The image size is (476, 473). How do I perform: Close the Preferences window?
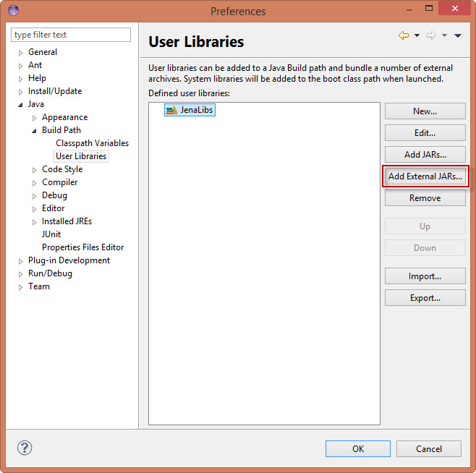[454, 8]
